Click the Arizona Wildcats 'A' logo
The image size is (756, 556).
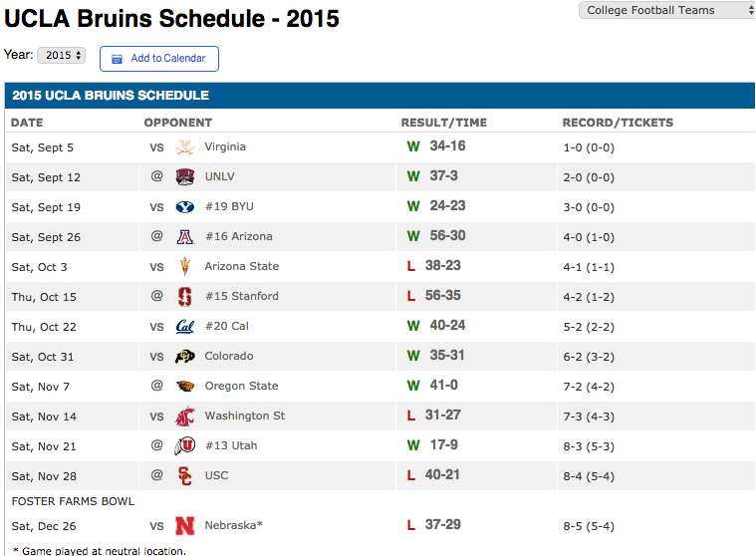point(184,237)
